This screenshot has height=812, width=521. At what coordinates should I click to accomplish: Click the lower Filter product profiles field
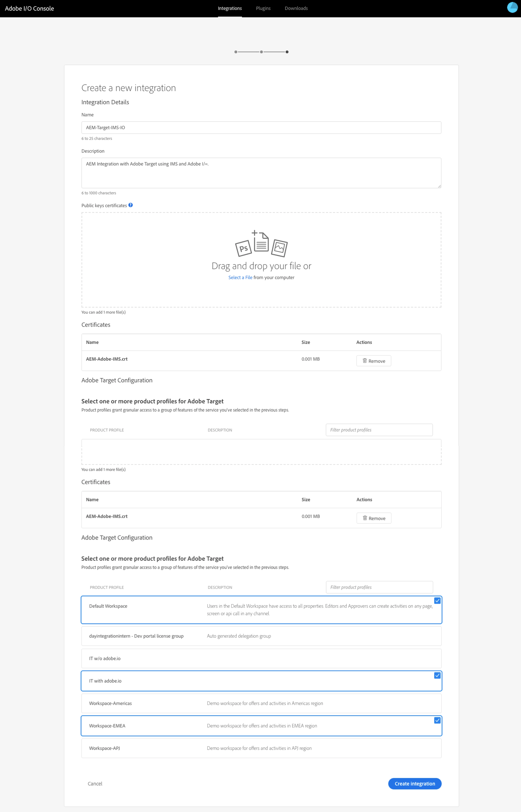[x=379, y=587]
